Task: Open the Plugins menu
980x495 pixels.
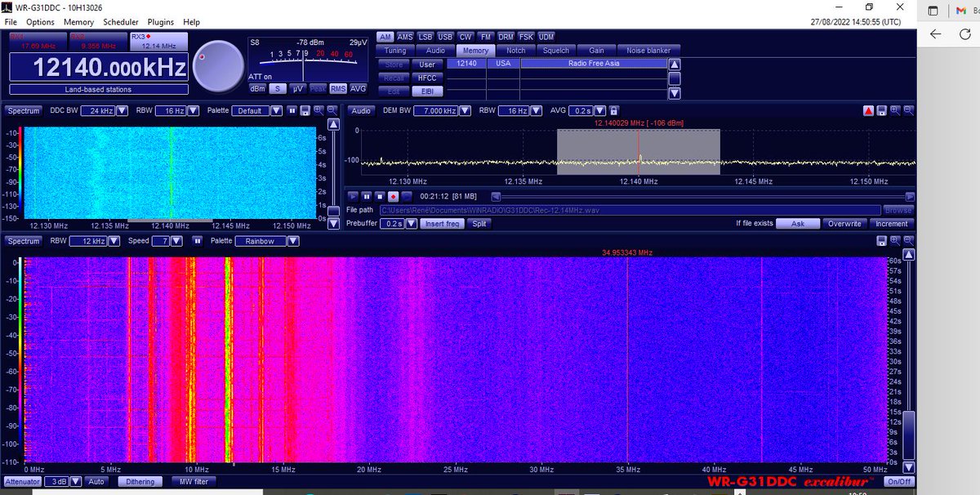Action: pos(161,22)
